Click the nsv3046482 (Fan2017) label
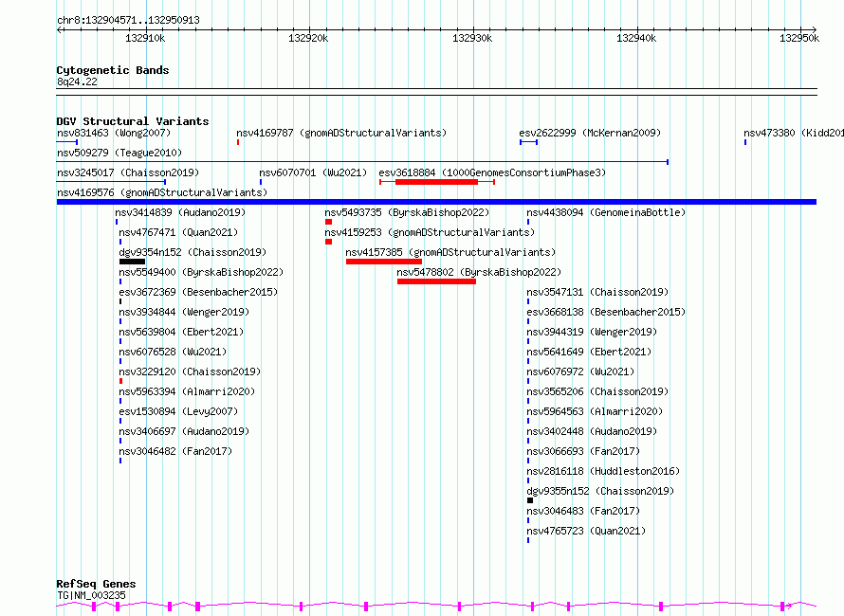Viewport: 844px width, 616px height. 175,451
